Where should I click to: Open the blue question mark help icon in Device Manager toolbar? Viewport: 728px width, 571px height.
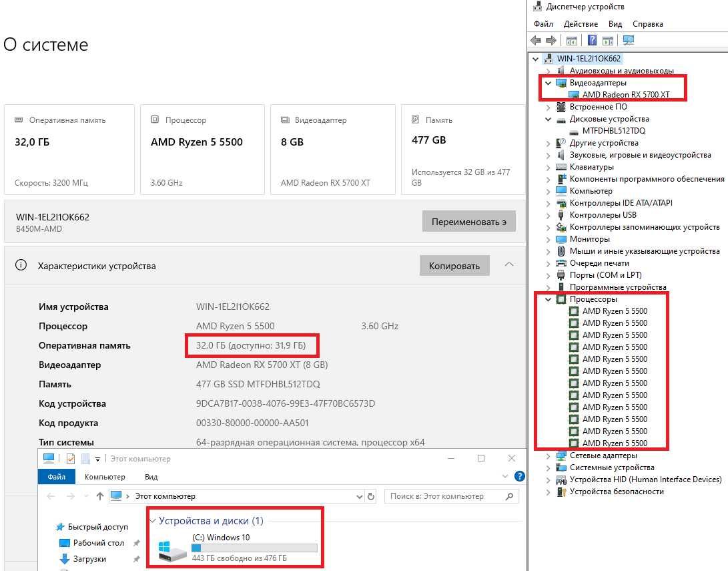point(592,41)
